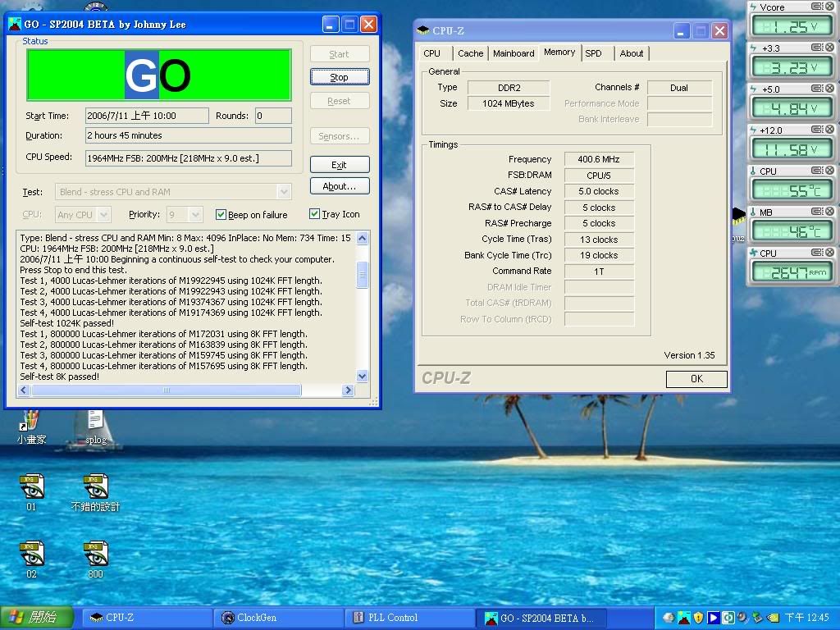Click the blue play-arrow tray icon

[713, 618]
